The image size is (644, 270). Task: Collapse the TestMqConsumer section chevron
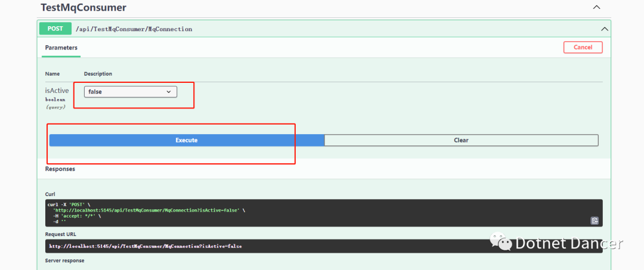tap(597, 7)
